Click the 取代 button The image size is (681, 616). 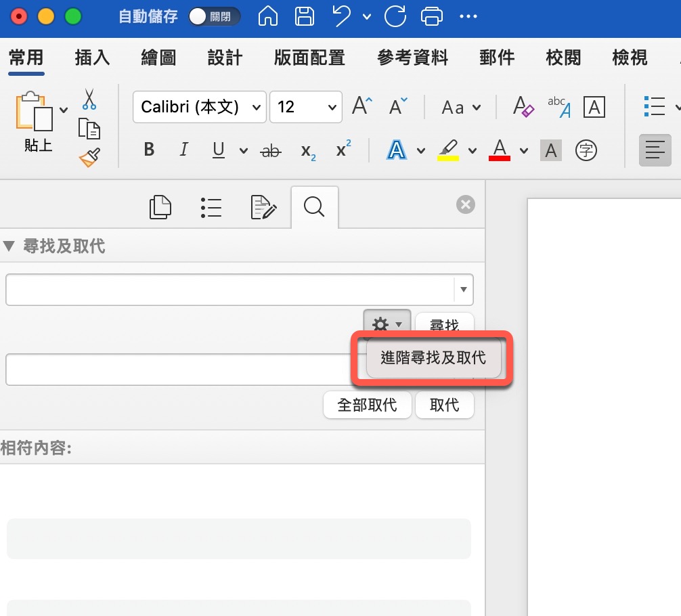444,405
